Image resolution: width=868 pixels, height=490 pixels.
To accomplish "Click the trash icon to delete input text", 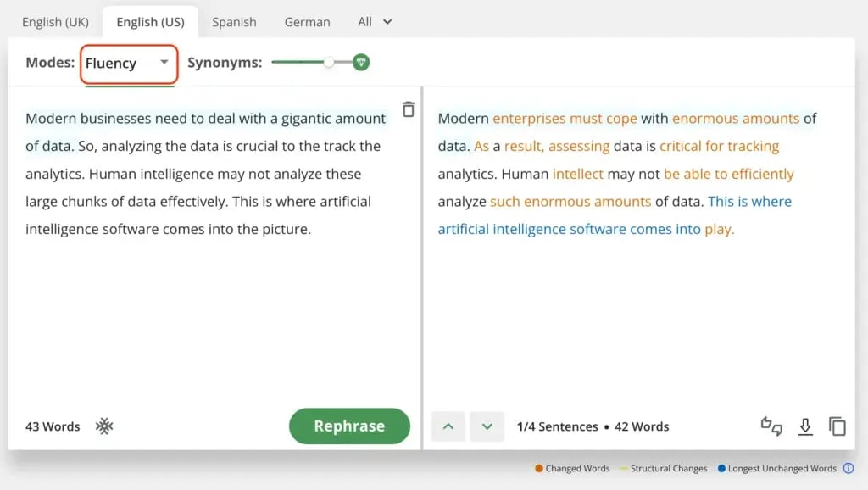I will pos(409,109).
